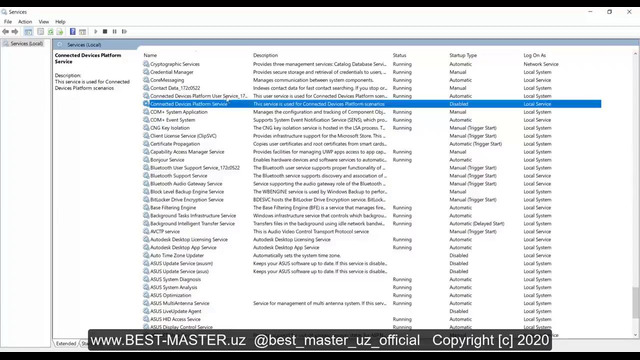Click the gear icon beside ASUS HID Access Service
640x360 pixels.
click(146, 319)
